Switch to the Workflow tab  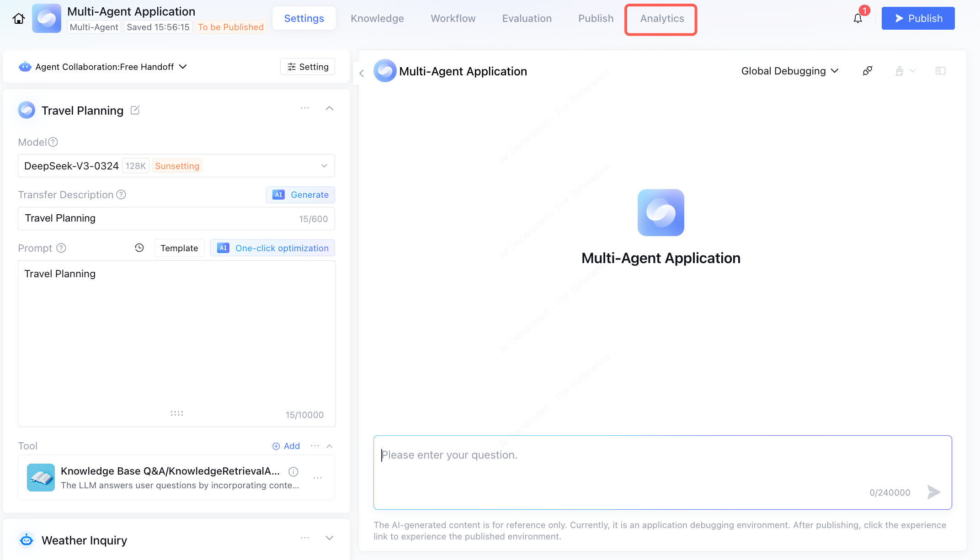453,18
